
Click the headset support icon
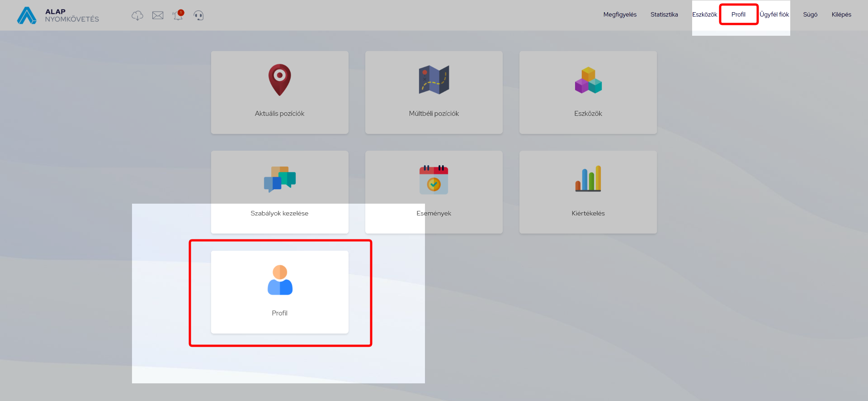tap(198, 16)
